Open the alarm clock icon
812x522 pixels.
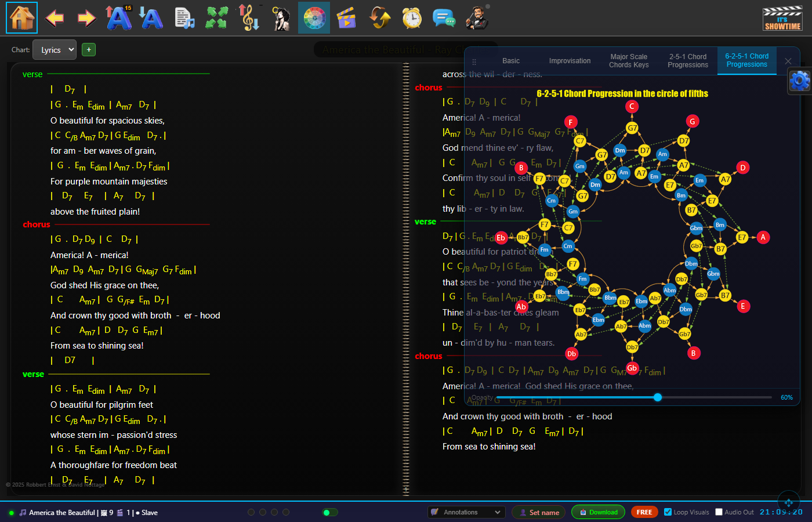point(412,18)
